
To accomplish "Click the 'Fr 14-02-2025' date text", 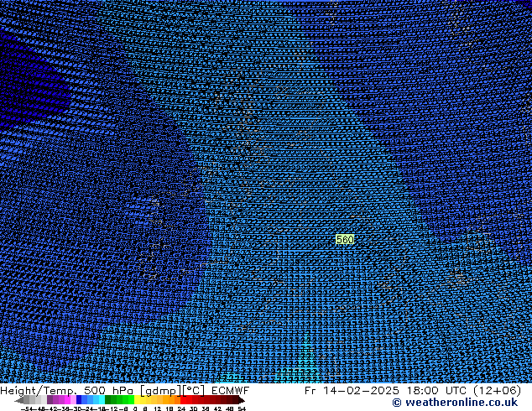I will [352, 391].
